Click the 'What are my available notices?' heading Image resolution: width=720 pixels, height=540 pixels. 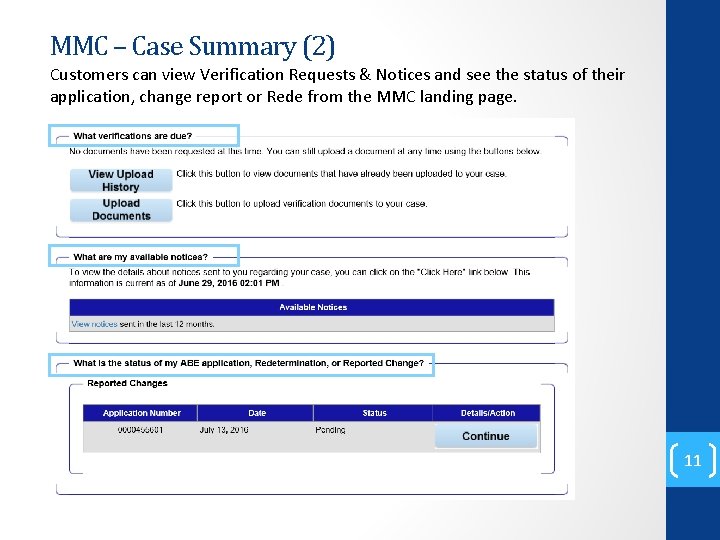(x=141, y=257)
